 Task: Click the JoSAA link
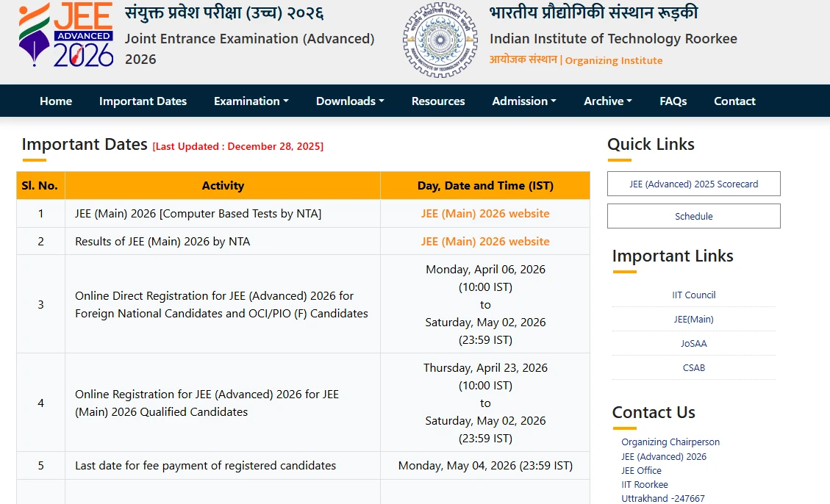(693, 343)
